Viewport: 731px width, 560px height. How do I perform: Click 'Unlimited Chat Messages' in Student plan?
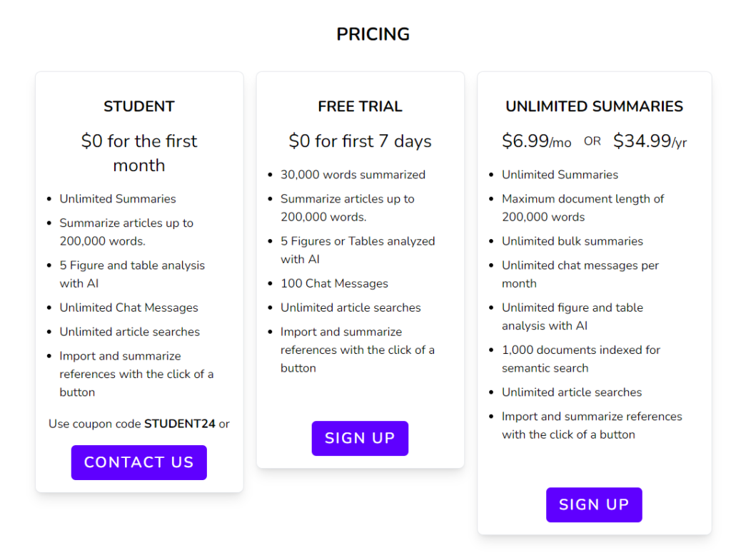(x=128, y=307)
